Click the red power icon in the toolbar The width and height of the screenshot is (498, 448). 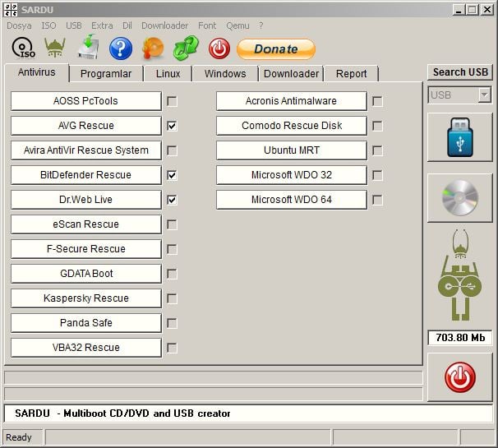coord(219,48)
